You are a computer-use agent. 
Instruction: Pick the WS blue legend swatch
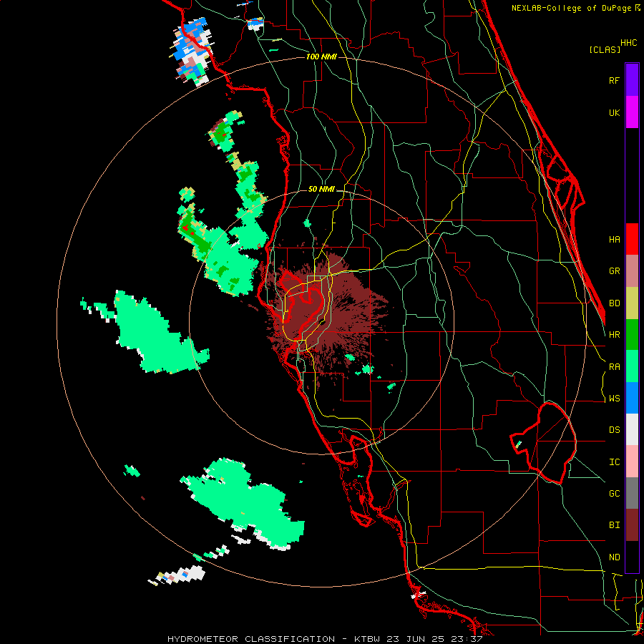[632, 398]
